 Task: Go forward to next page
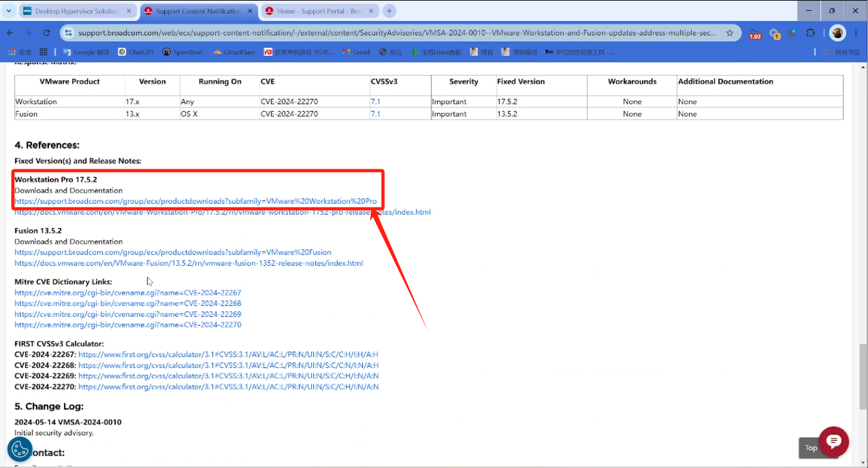point(28,32)
